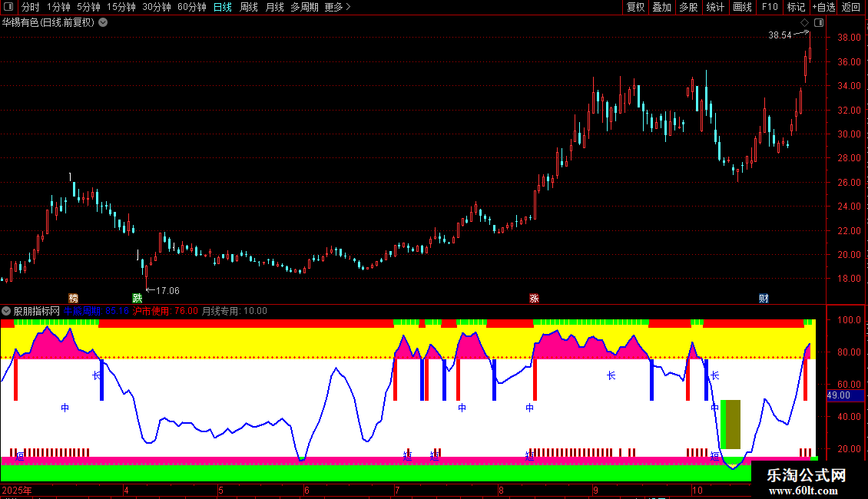The image size is (868, 499).
Task: Click month 6 on the time axis
Action: tap(306, 490)
